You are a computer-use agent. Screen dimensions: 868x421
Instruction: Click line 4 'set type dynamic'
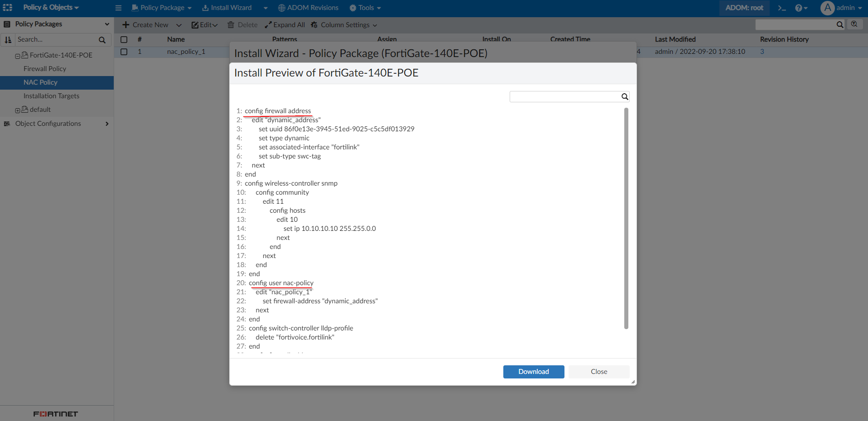[284, 138]
